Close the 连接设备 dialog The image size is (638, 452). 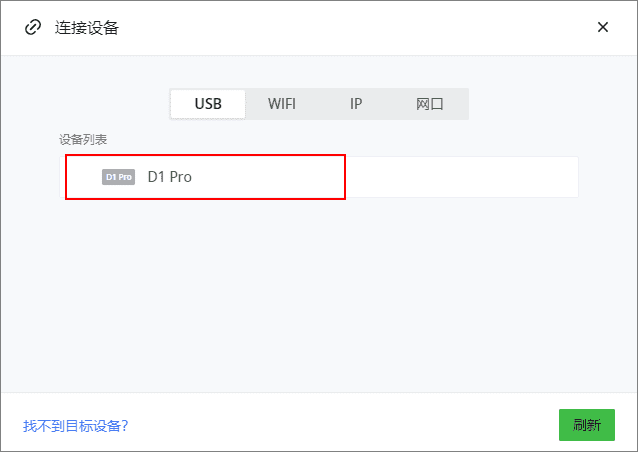[x=603, y=27]
